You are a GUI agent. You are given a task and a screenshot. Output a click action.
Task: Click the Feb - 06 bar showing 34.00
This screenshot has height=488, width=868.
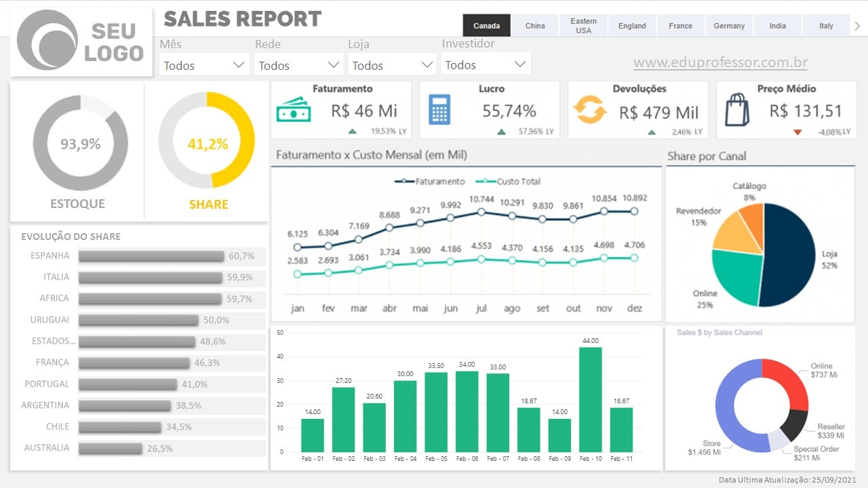click(467, 411)
